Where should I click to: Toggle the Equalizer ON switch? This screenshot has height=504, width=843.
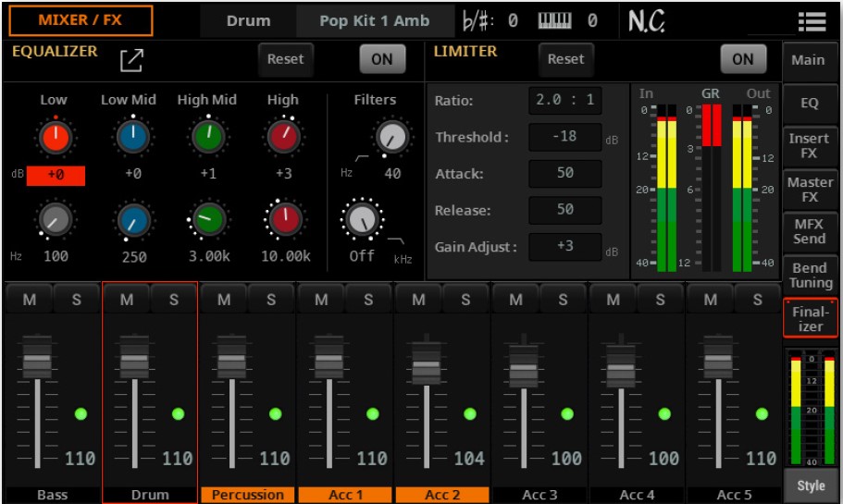tap(381, 59)
